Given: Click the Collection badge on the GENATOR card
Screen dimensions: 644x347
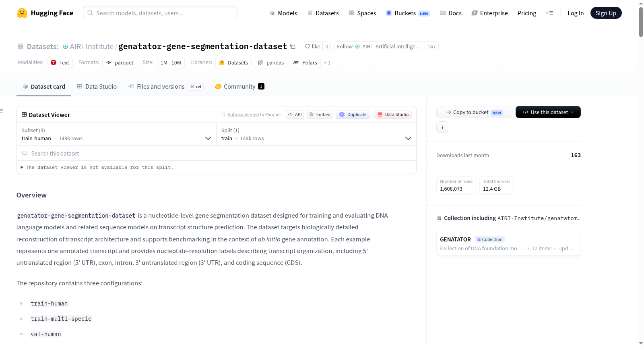Looking at the screenshot, I should click(490, 239).
